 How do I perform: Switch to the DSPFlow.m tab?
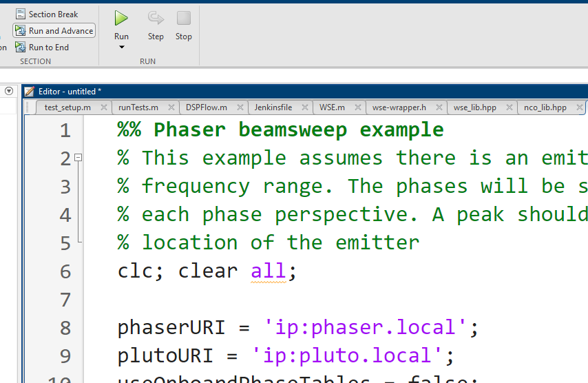207,107
